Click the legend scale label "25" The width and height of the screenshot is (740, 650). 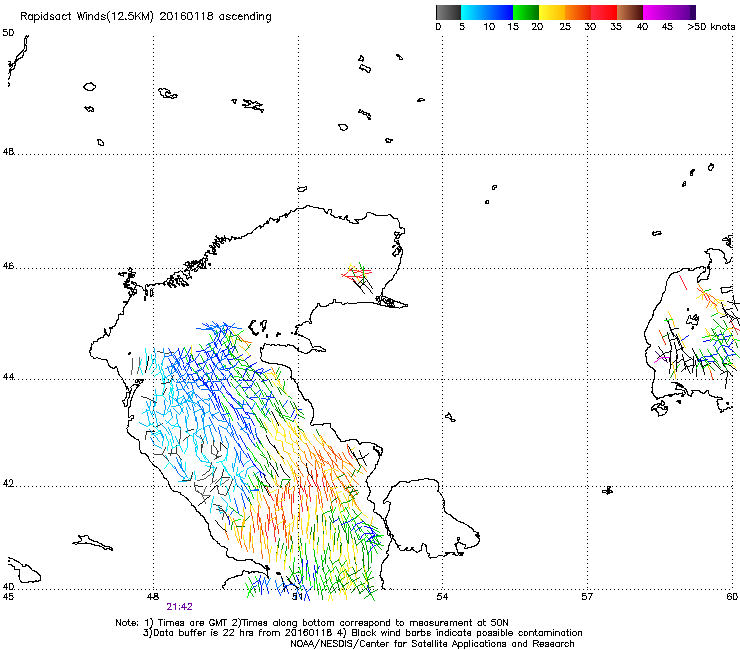(565, 27)
